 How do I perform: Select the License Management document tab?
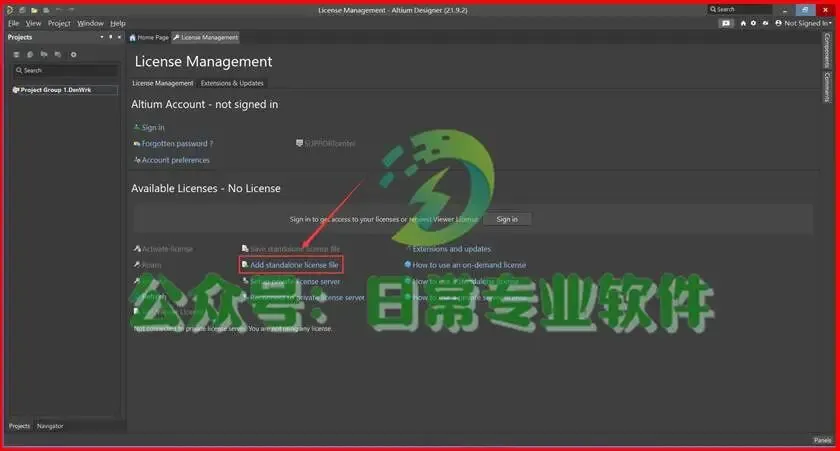(x=205, y=37)
